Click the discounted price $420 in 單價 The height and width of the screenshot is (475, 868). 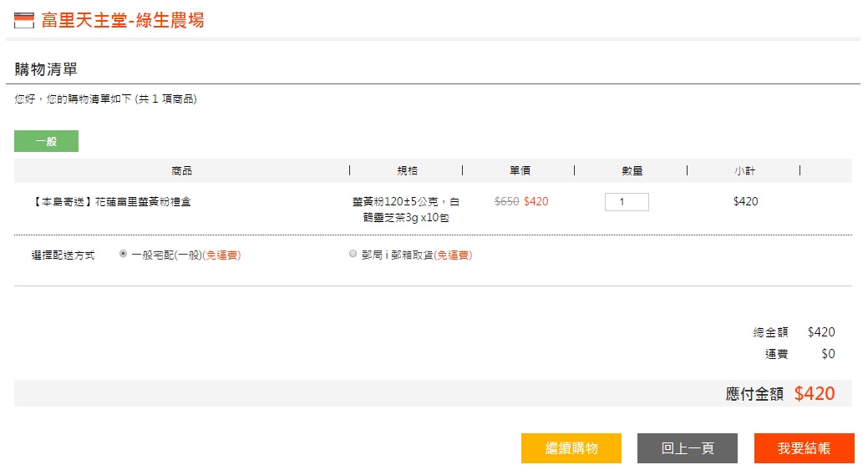coord(536,202)
